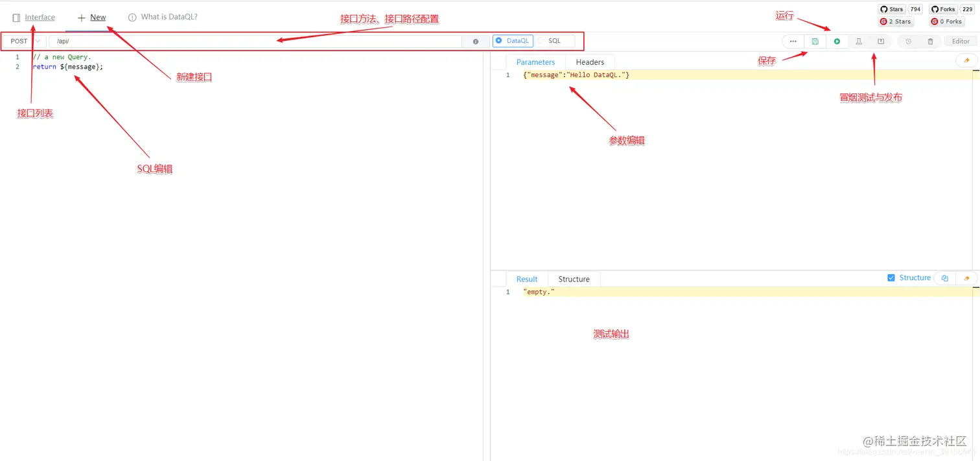
Task: Open the Result tab
Action: [x=527, y=279]
